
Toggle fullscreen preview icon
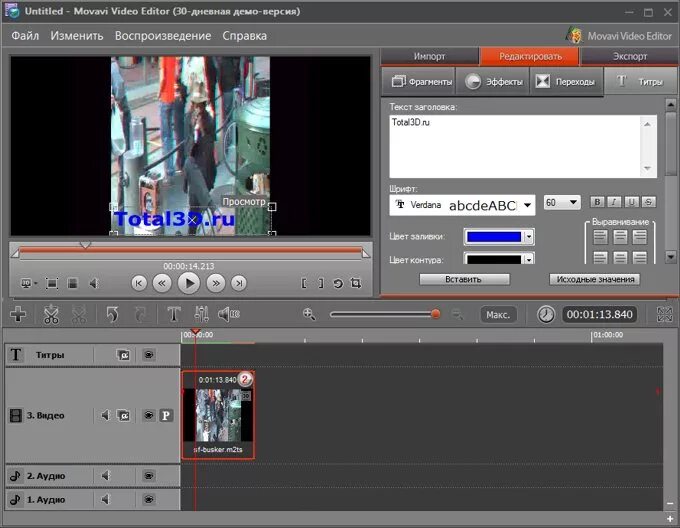coord(52,284)
